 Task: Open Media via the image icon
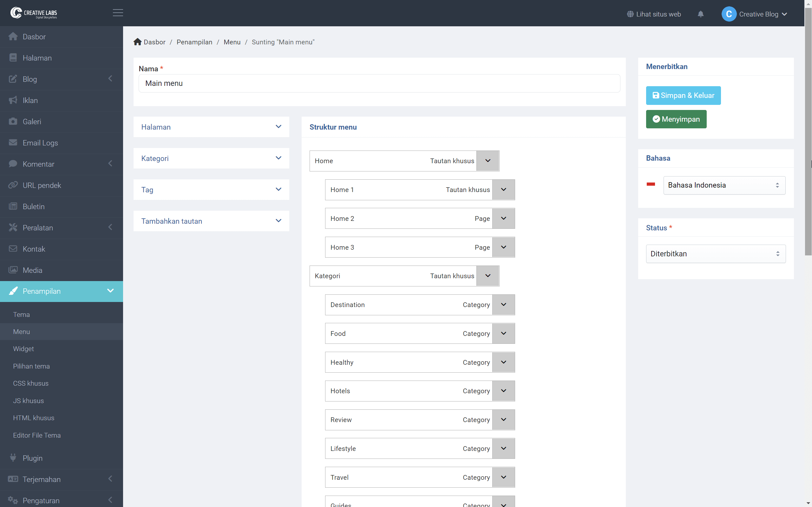tap(13, 270)
